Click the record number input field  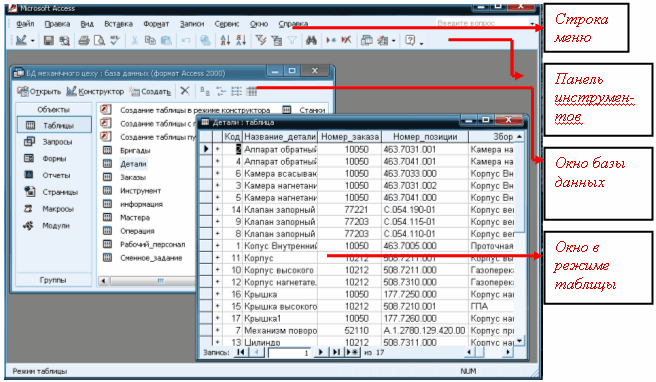(x=289, y=353)
